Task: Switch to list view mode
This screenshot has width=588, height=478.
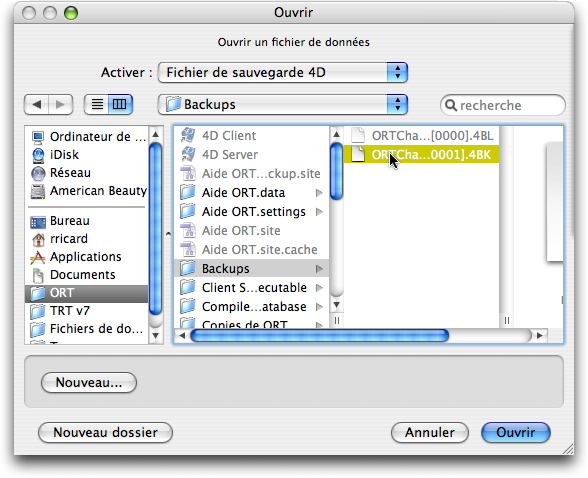Action: pyautogui.click(x=97, y=104)
